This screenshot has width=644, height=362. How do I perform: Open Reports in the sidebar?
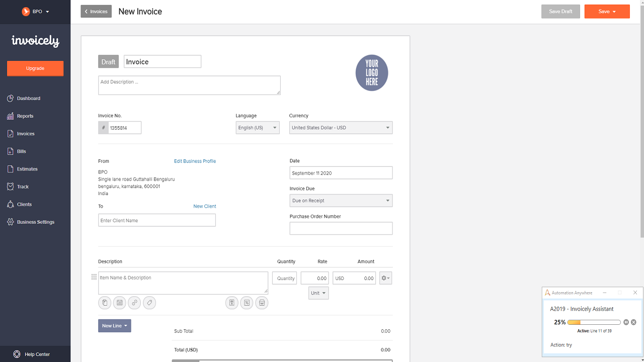click(x=25, y=116)
